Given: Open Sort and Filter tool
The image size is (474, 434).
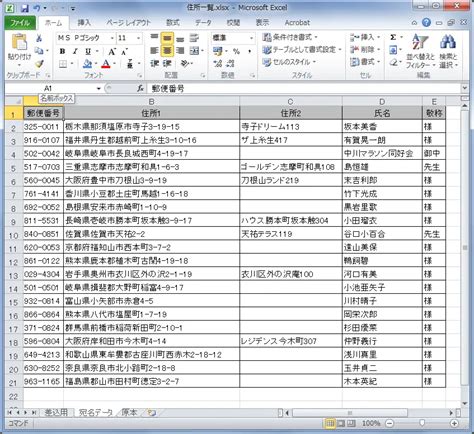Looking at the screenshot, I should point(420,51).
